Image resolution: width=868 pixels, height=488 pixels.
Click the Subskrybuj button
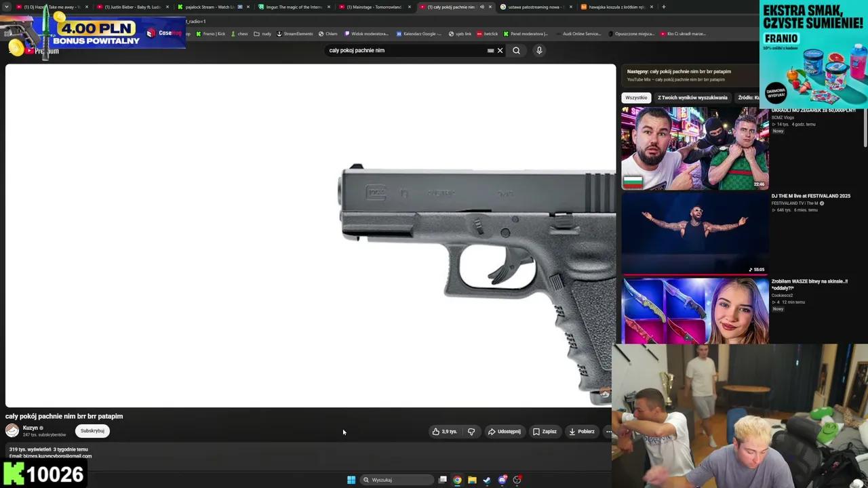[92, 431]
